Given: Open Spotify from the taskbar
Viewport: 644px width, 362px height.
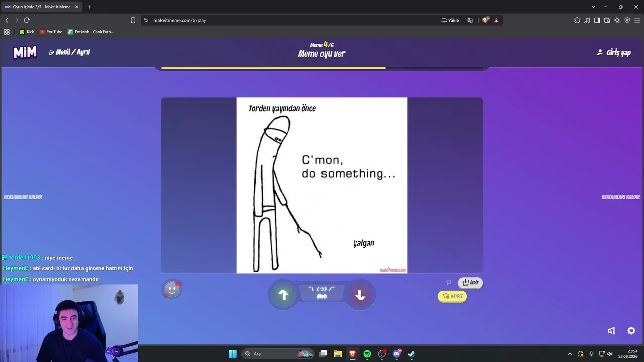Looking at the screenshot, I should tap(367, 354).
